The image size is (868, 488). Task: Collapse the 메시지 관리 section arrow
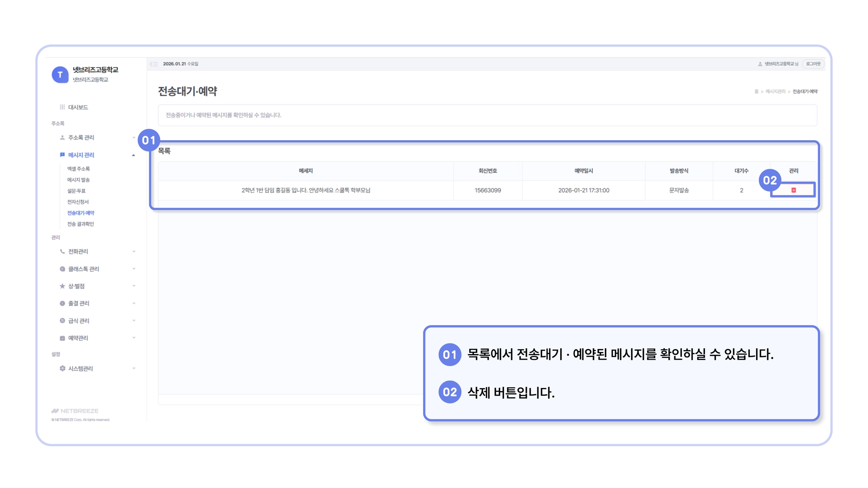coord(134,155)
